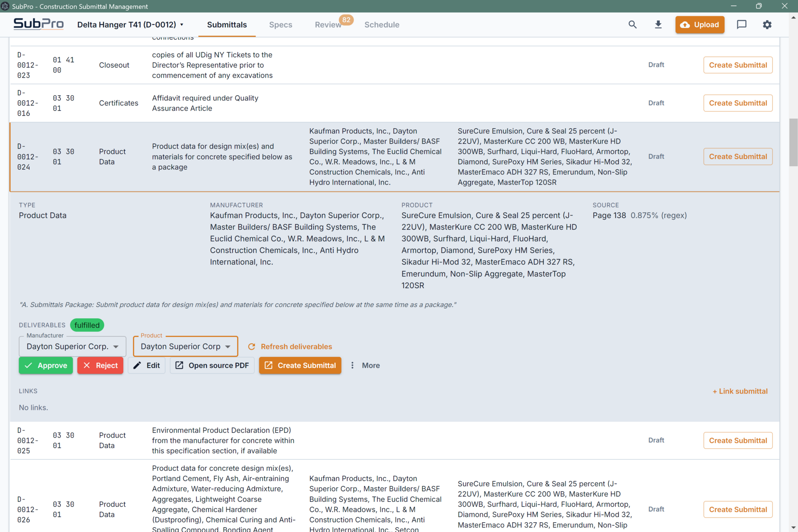Open the Schedule tab
This screenshot has width=798, height=532.
(382, 25)
